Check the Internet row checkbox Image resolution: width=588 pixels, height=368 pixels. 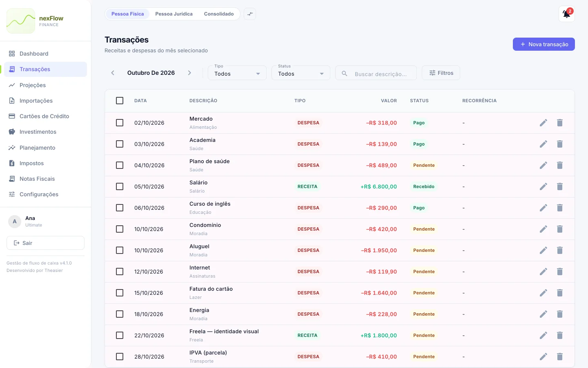click(120, 272)
